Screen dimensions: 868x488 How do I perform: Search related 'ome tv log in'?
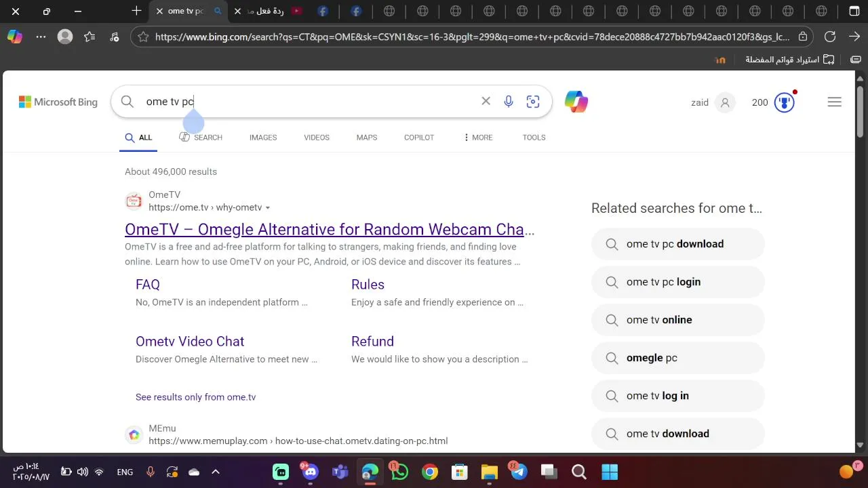677,396
